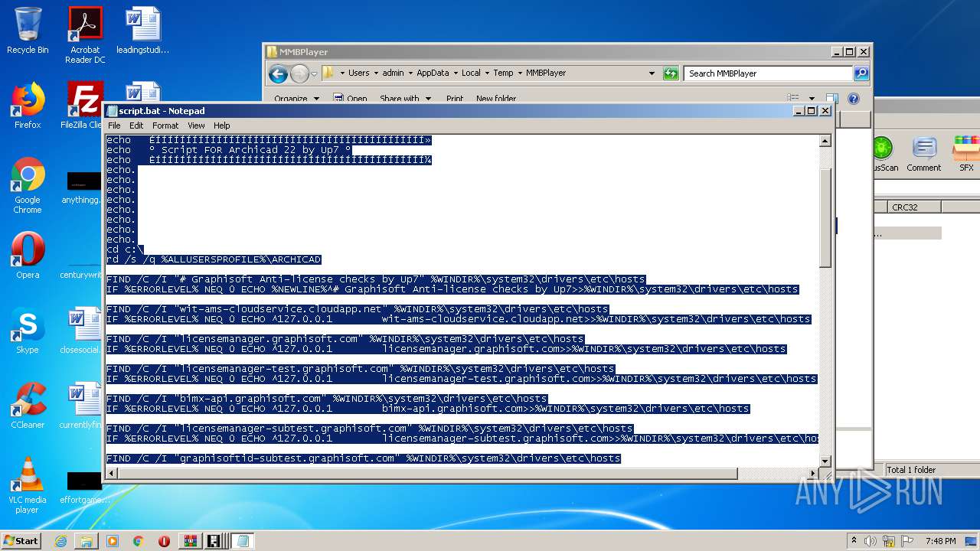Click the Notepad horizontal scrollbar right arrow
The image size is (980, 551).
(812, 474)
